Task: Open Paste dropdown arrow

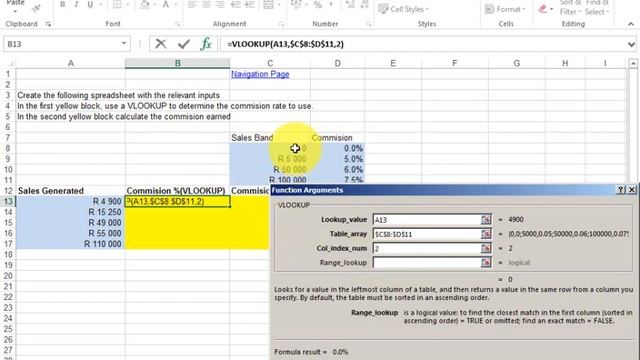Action: coord(16,11)
